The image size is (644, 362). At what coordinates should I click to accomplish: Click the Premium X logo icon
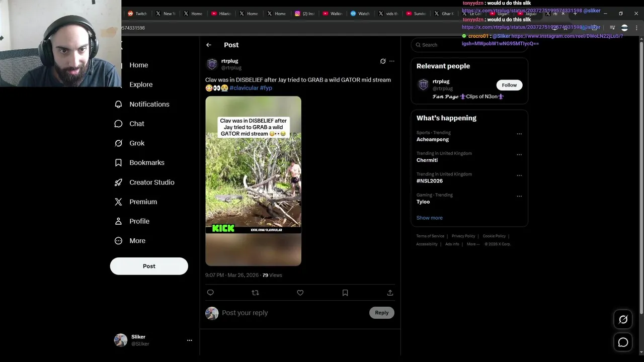pyautogui.click(x=118, y=202)
